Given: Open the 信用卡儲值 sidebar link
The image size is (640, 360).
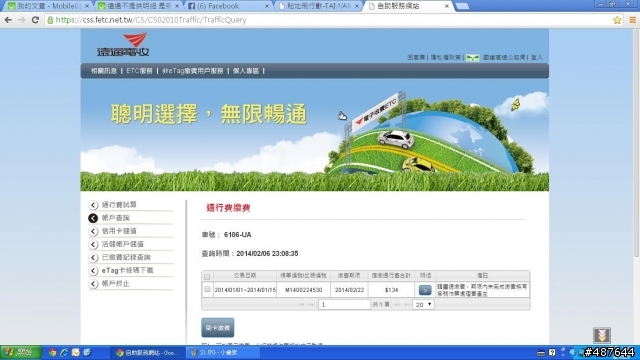Looking at the screenshot, I should click(x=119, y=231).
